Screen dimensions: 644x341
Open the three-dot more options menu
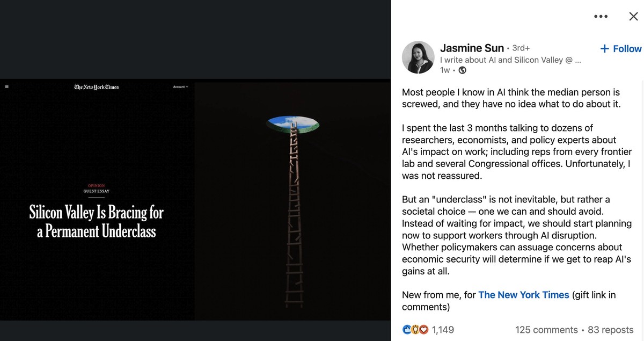click(x=601, y=17)
